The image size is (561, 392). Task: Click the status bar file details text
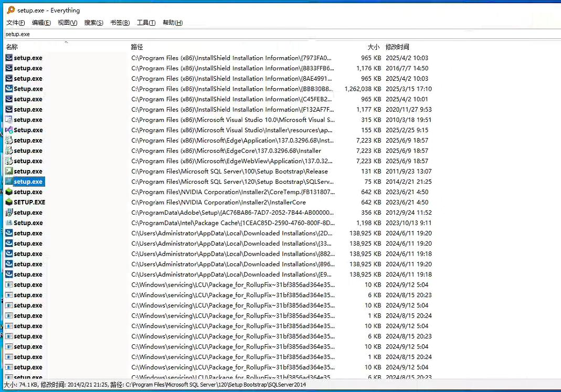pyautogui.click(x=155, y=385)
